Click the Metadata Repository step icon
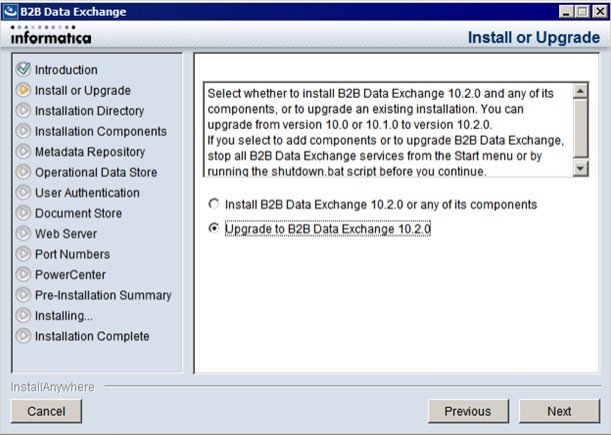The image size is (611, 435). [23, 152]
